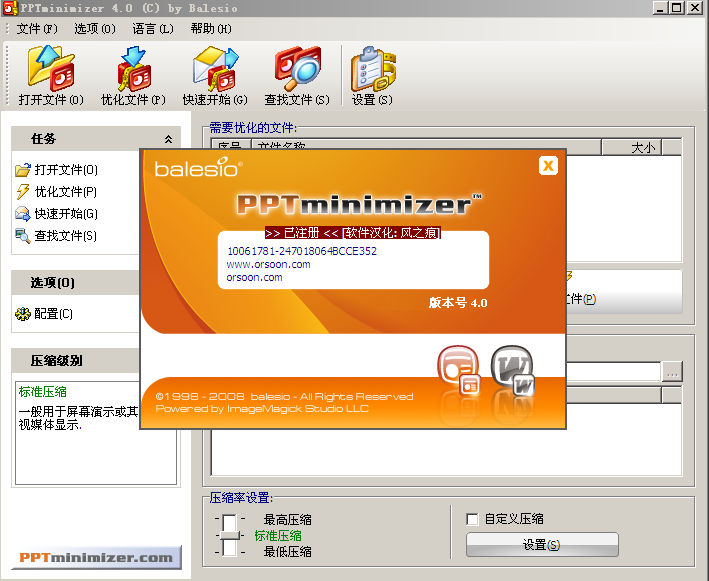Click the PowerPoint icon in about dialog
Image resolution: width=709 pixels, height=581 pixels.
pyautogui.click(x=459, y=369)
